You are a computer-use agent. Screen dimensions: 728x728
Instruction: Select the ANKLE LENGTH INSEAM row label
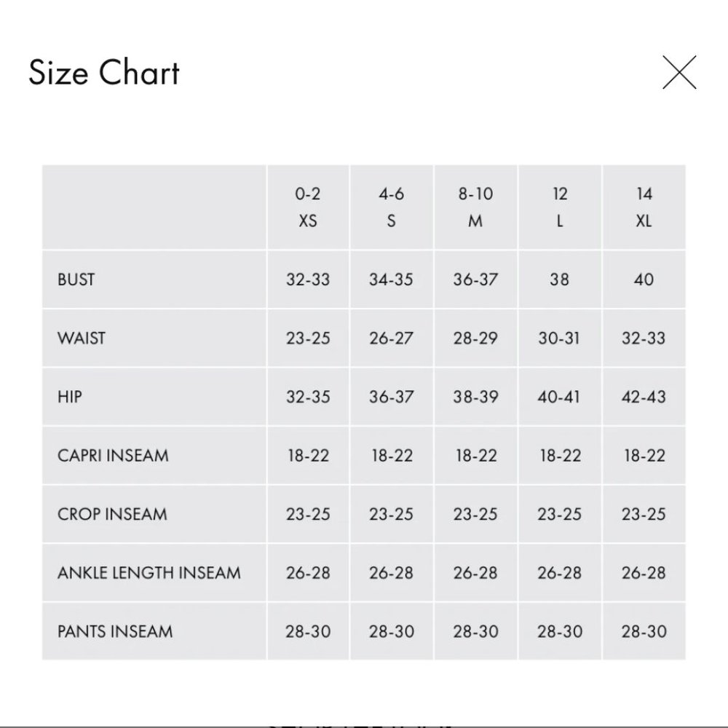coord(149,573)
